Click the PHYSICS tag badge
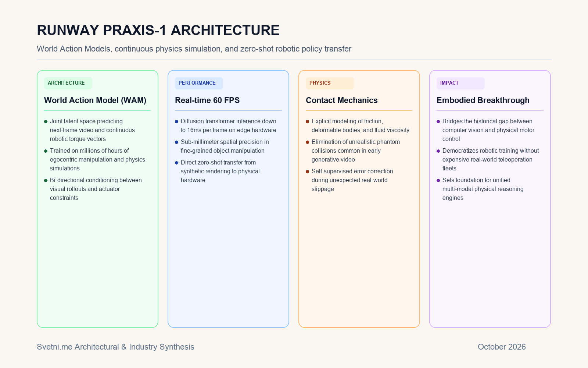The height and width of the screenshot is (368, 588). 330,83
